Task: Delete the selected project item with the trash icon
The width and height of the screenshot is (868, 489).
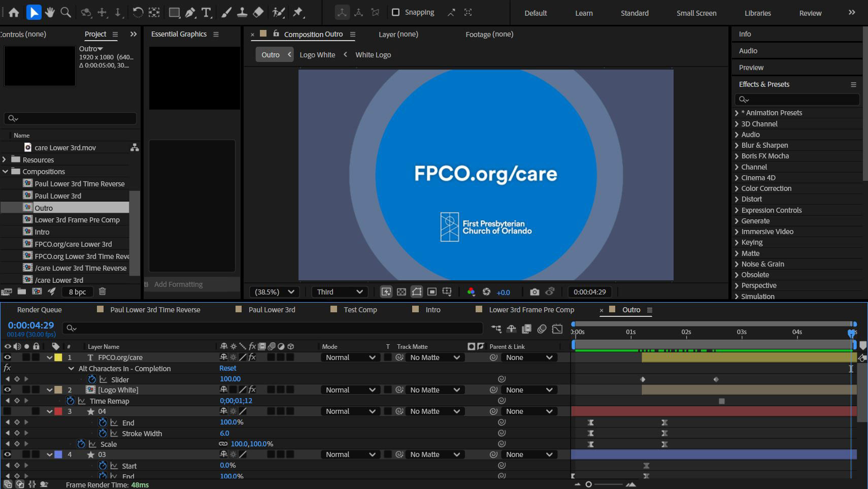Action: (x=102, y=291)
